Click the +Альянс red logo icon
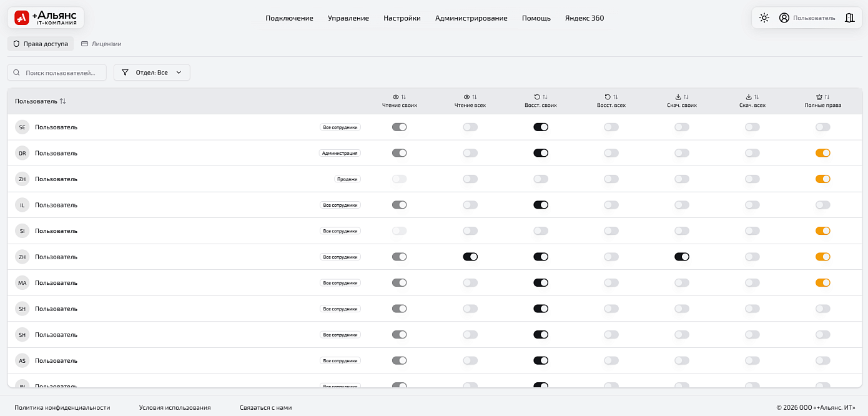 pyautogui.click(x=22, y=18)
